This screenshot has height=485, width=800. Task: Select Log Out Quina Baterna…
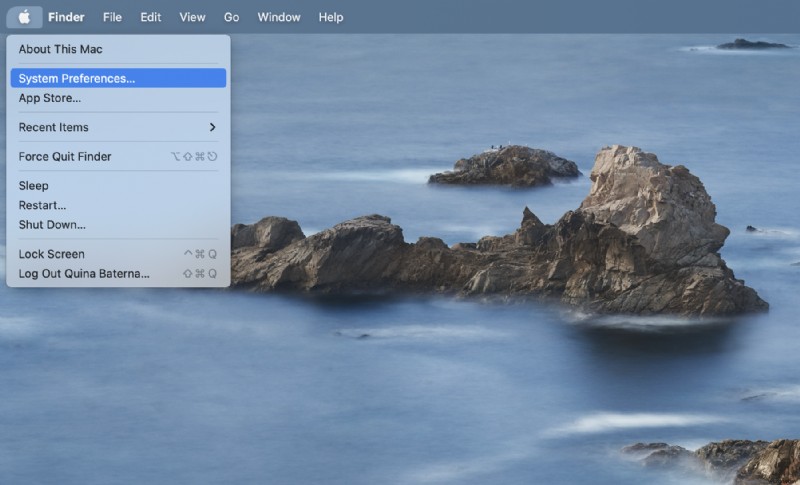(x=118, y=273)
